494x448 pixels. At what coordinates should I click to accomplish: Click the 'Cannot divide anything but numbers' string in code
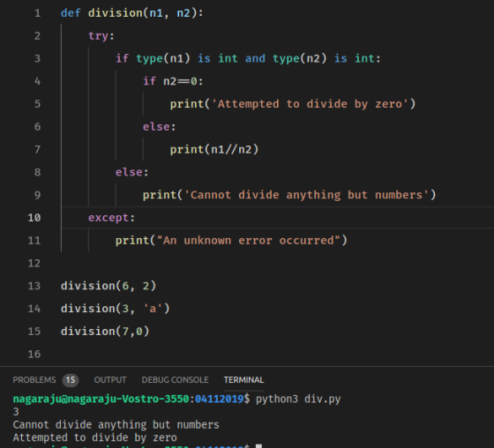pos(307,195)
